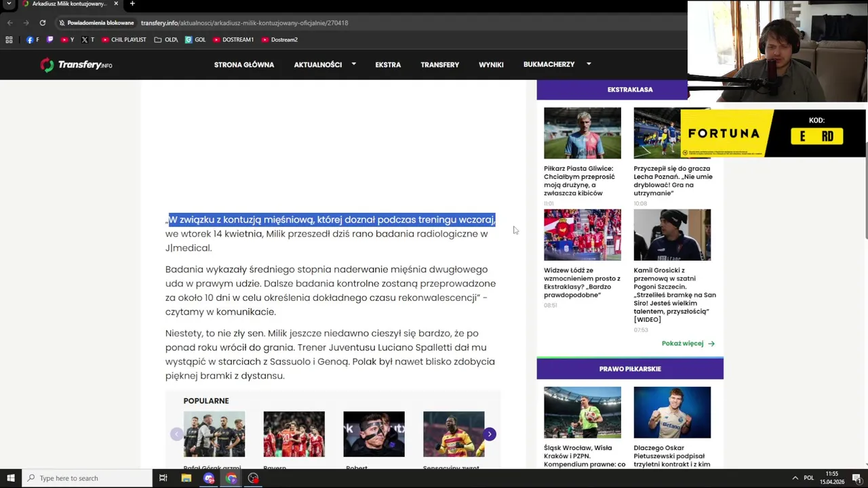
Task: Click the Transfery.info logo
Action: (76, 65)
